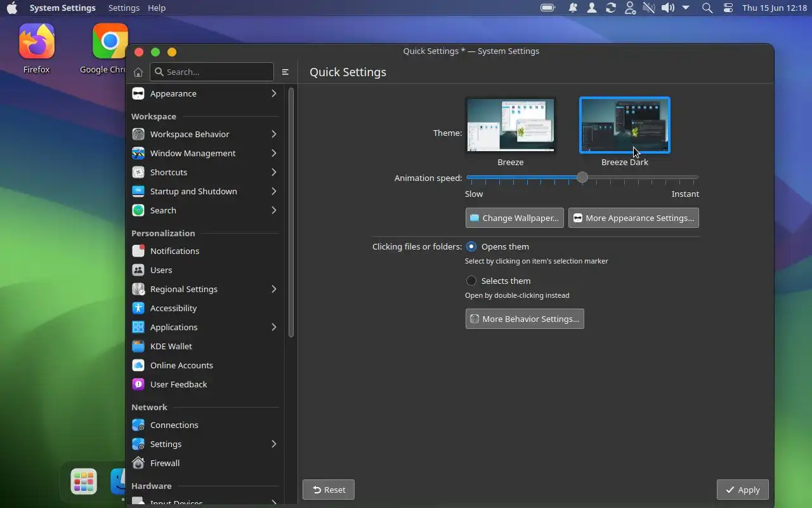The image size is (812, 508).
Task: Click the Applications icon in sidebar
Action: 138,327
